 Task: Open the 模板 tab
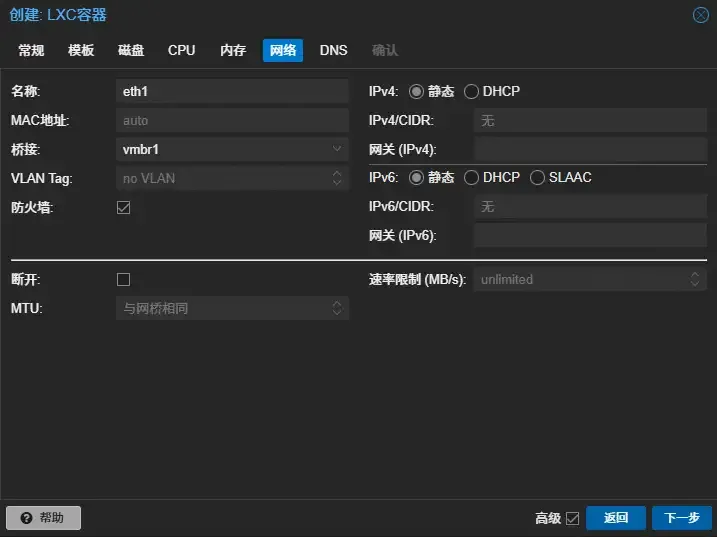[81, 50]
